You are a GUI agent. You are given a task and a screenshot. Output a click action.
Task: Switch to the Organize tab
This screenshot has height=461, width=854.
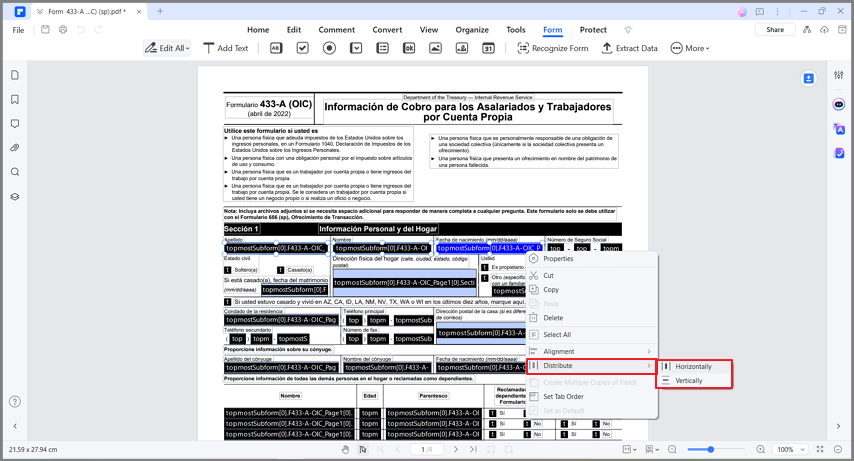472,30
